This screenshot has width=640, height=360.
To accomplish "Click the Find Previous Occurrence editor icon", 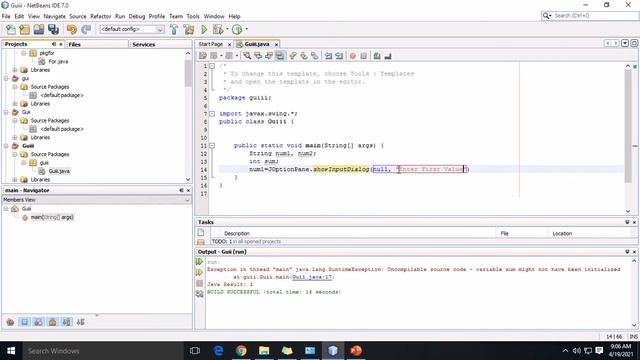I will click(x=258, y=56).
